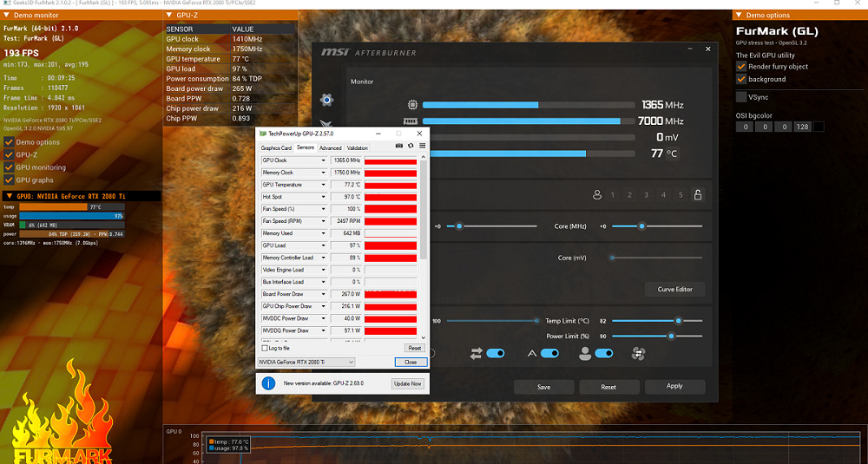868x464 pixels.
Task: Check Log to file in GPU-Z
Action: coord(265,349)
